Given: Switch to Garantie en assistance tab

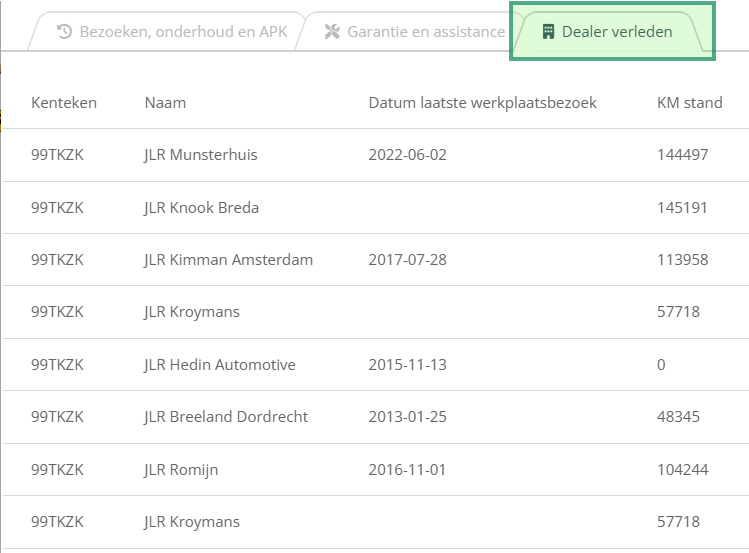Looking at the screenshot, I should pos(414,32).
